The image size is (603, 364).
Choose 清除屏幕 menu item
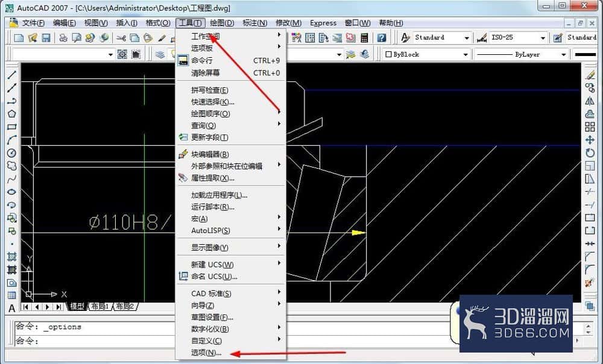point(231,73)
